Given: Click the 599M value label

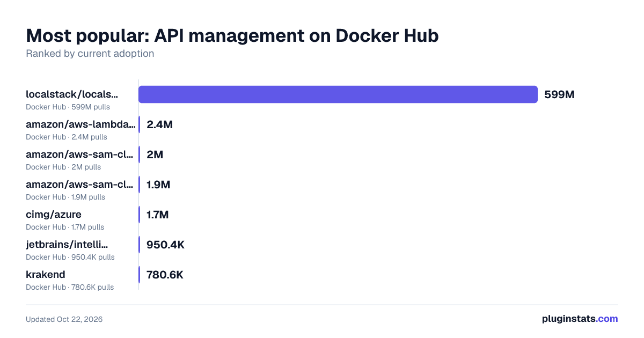Looking at the screenshot, I should pyautogui.click(x=559, y=94).
